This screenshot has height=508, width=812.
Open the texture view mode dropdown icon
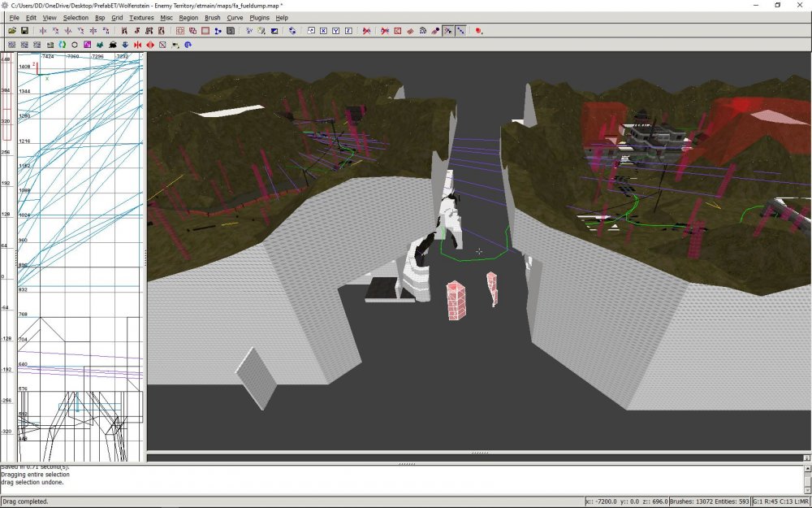click(x=261, y=31)
